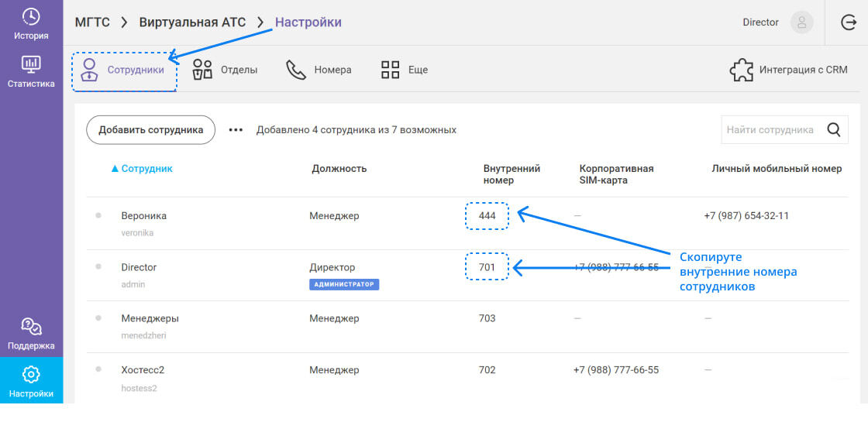Open Настройки gear in sidebar
Image resolution: width=868 pixels, height=429 pixels.
(x=31, y=381)
